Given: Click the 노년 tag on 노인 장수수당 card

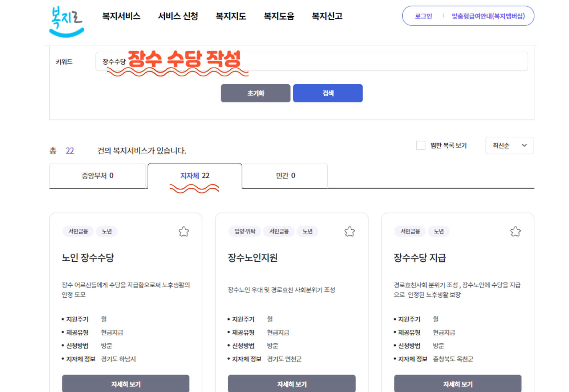Looking at the screenshot, I should coord(107,231).
